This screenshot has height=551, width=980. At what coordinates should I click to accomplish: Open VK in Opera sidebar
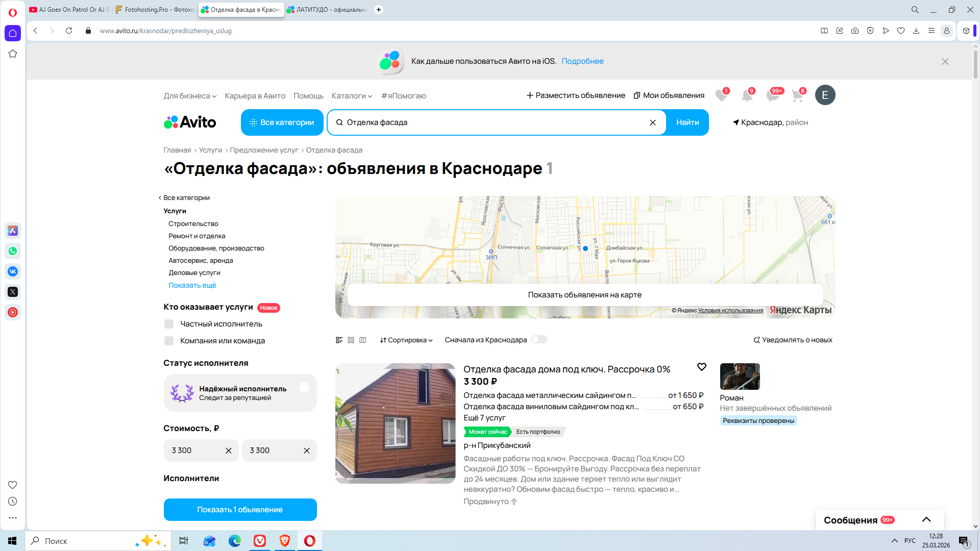click(13, 271)
